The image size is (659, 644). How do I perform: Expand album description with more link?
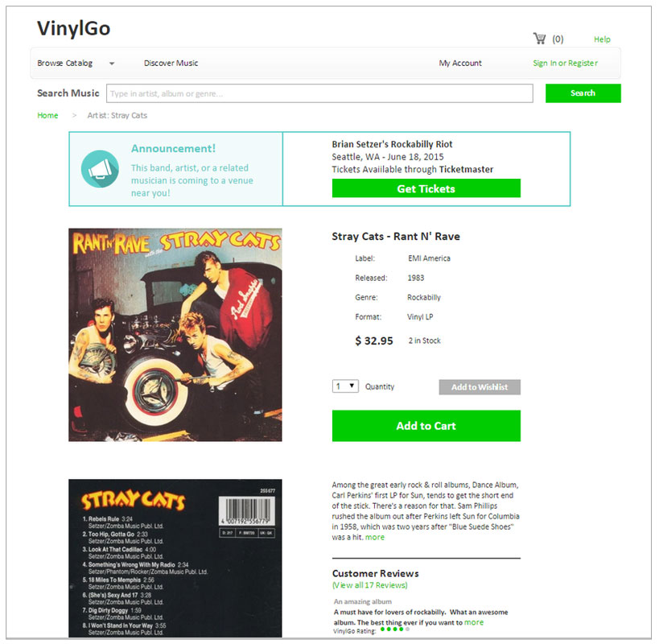point(375,537)
